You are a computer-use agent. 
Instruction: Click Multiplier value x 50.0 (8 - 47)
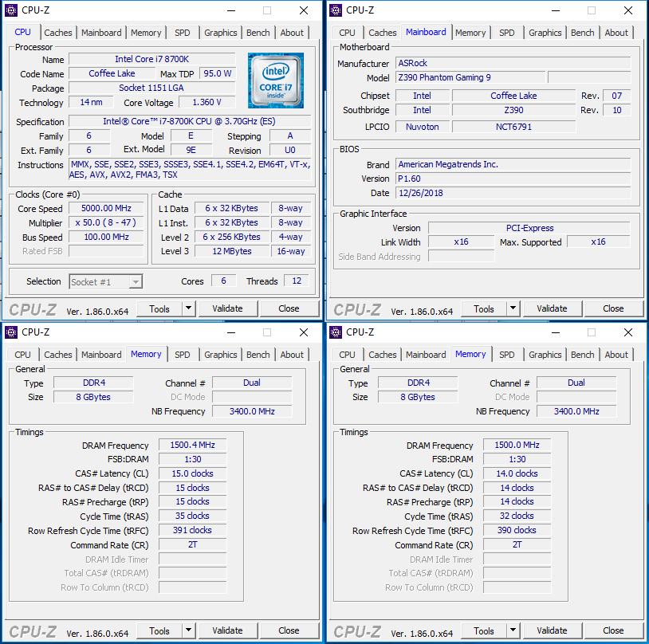[x=106, y=222]
